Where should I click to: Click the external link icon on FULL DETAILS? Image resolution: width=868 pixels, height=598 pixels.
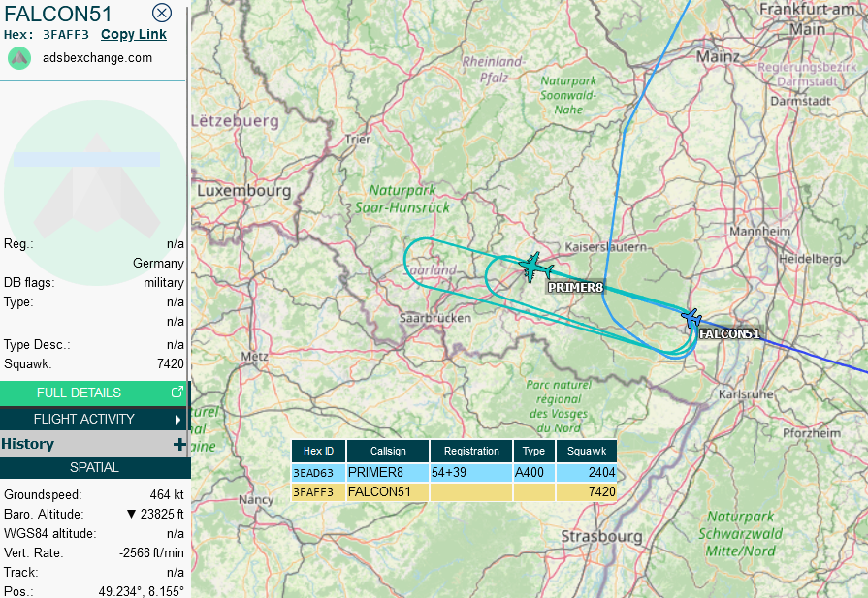click(177, 393)
